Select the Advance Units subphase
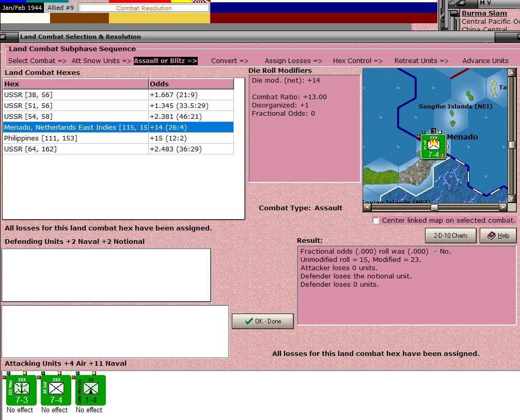The width and height of the screenshot is (520, 420). click(485, 61)
